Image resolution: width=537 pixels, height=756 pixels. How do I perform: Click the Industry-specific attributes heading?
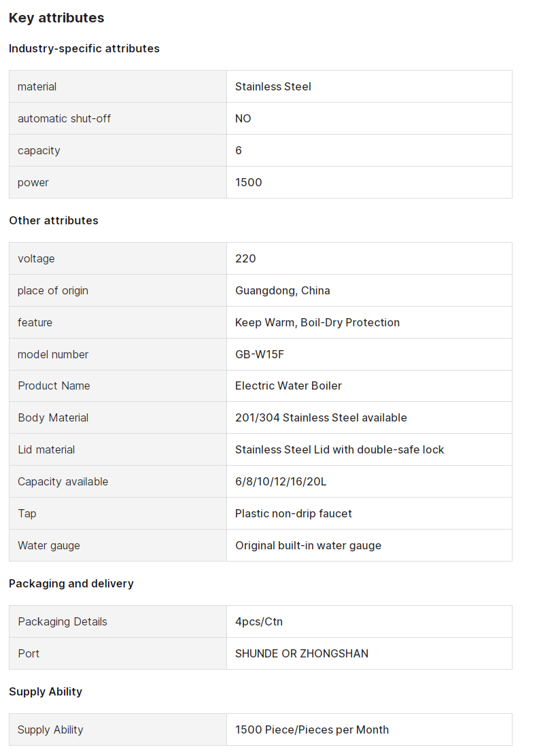point(84,49)
